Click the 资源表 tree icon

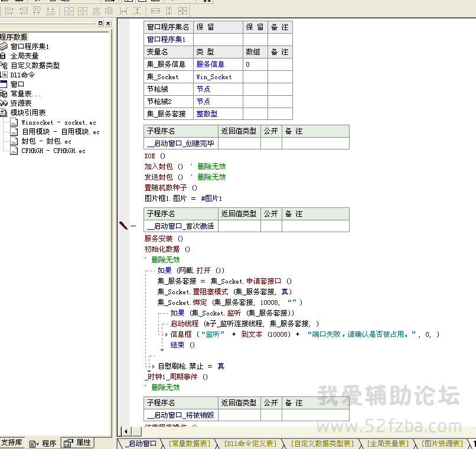point(4,103)
